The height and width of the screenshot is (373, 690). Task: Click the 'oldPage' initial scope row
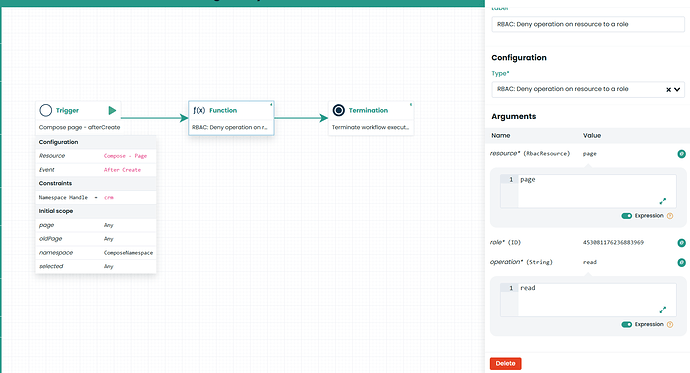[x=96, y=239]
